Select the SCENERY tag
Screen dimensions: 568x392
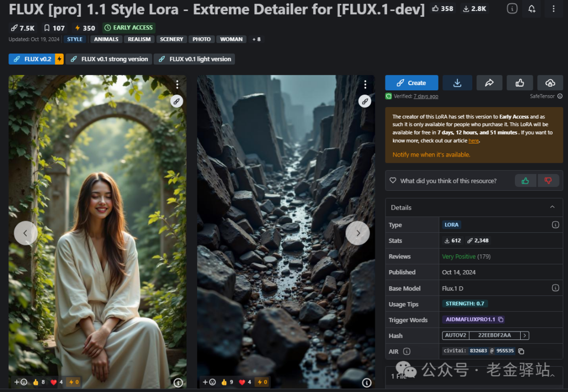[171, 39]
